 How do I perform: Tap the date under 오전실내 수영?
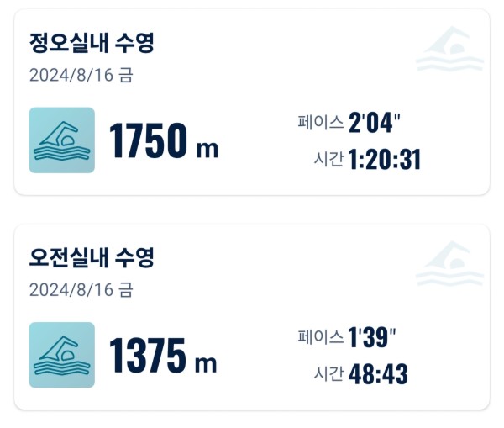tap(81, 290)
